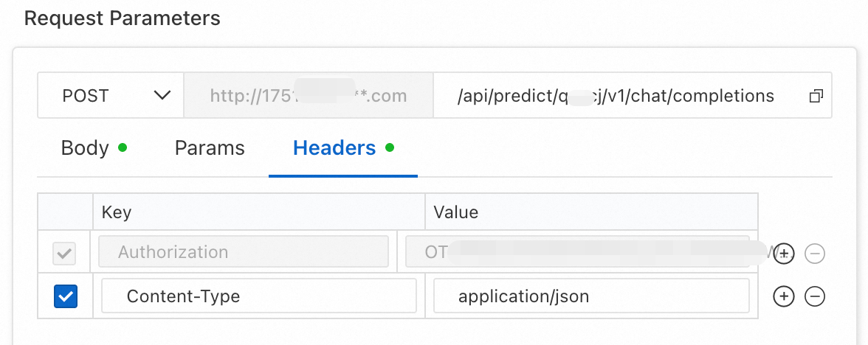Screen dimensions: 868x345
Task: Click the masked Authorization token value field
Action: click(577, 252)
